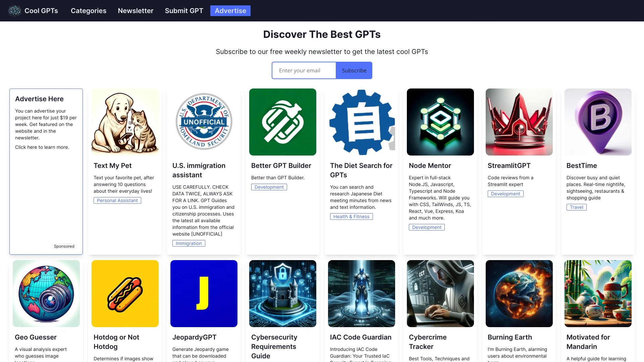Viewport: 644px width, 362px height.
Task: Open The Diet Search for GPTs gear icon
Action: click(361, 122)
